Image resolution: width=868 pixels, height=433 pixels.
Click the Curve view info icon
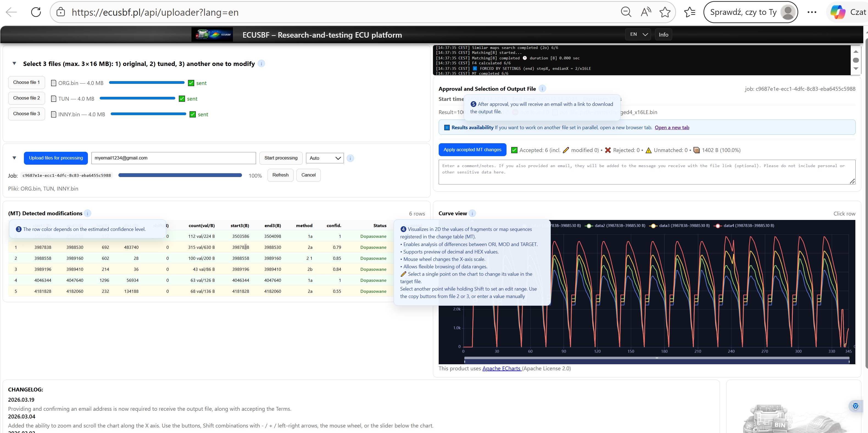point(472,213)
